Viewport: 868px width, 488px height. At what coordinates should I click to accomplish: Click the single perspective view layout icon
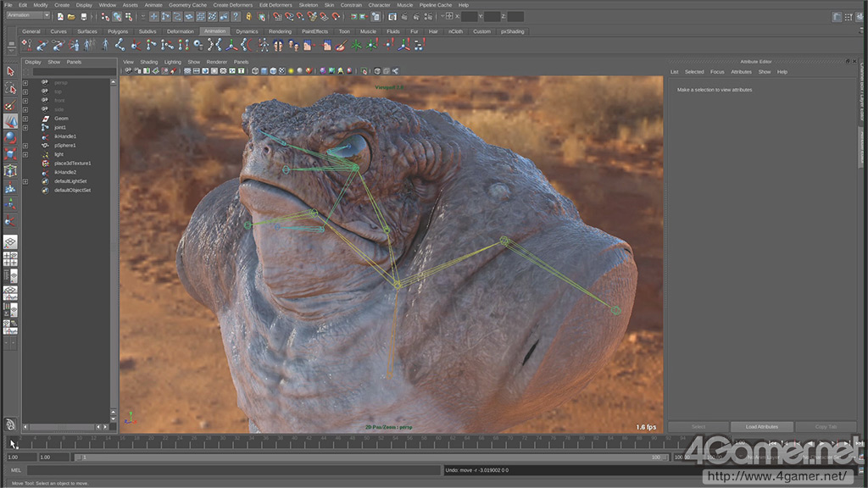(x=10, y=241)
